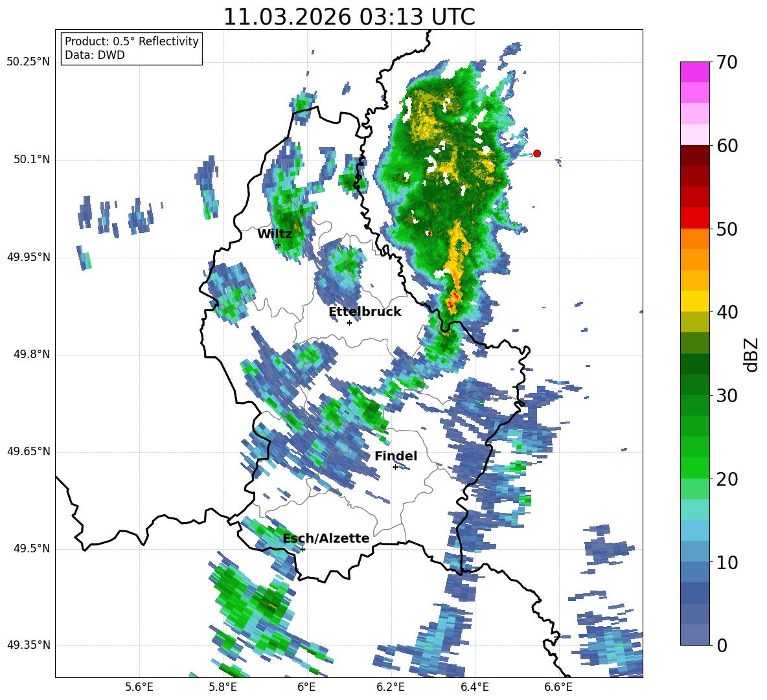Click the magenta top colorbar segment
Screen dimensions: 767x700
694,72
